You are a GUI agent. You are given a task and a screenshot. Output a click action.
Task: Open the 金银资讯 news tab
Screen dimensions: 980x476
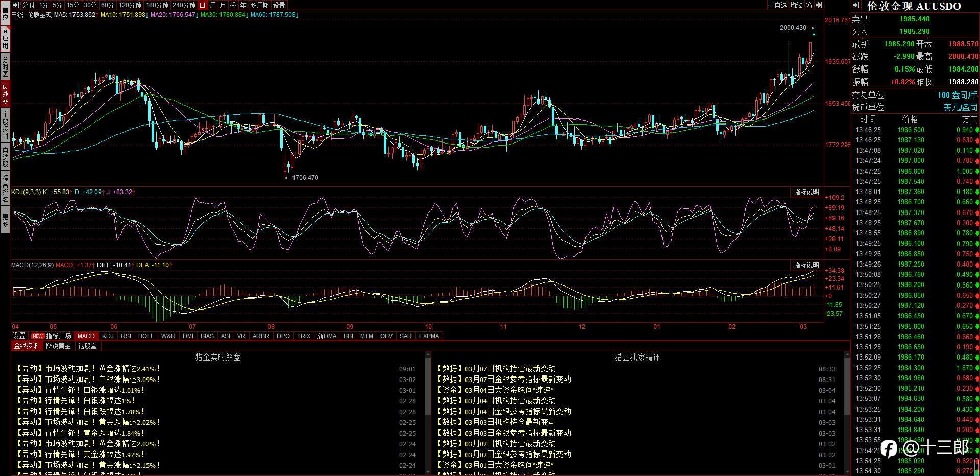[x=26, y=346]
